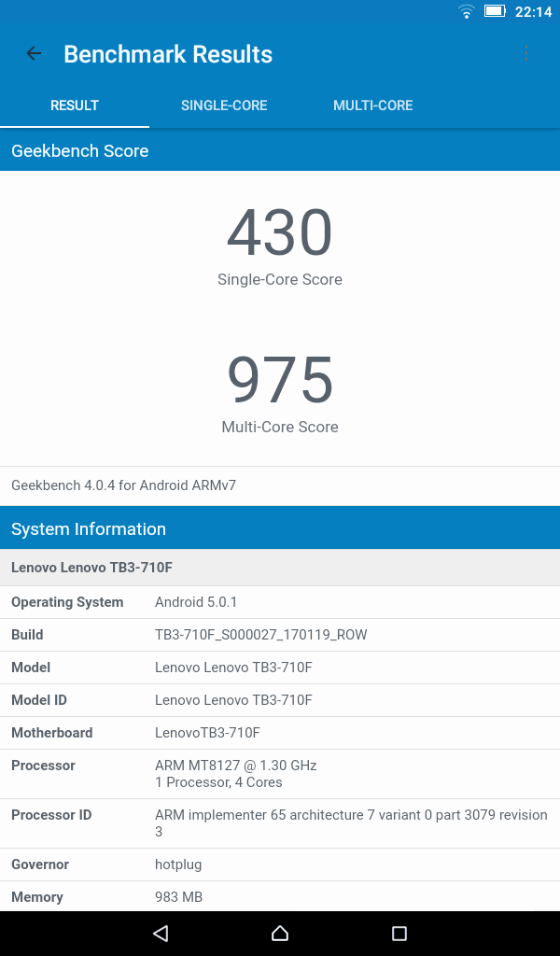Tap the ARM implementer 65 architecture value
The width and height of the screenshot is (560, 956).
pyautogui.click(x=352, y=823)
